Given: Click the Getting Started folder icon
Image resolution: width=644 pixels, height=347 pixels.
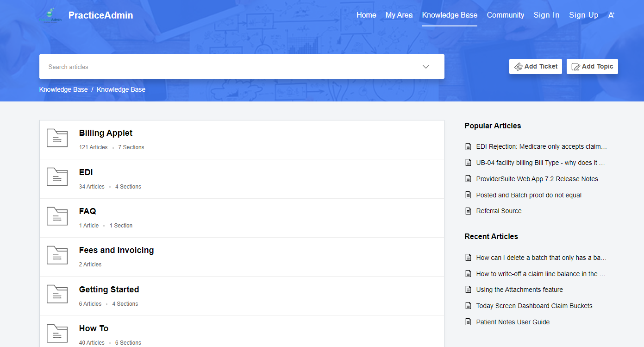Looking at the screenshot, I should (57, 294).
